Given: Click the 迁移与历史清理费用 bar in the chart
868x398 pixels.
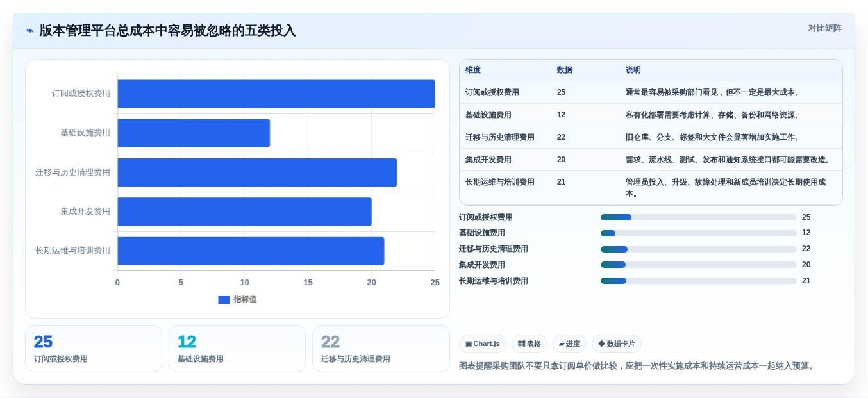Looking at the screenshot, I should coord(257,172).
